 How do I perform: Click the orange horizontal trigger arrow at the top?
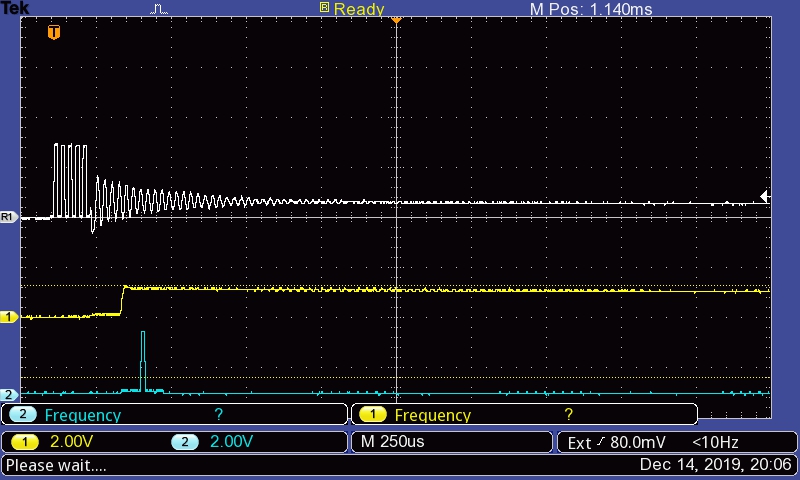coord(396,20)
